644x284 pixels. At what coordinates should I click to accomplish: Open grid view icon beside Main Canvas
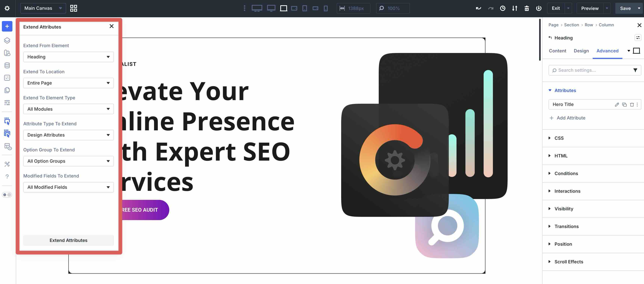tap(73, 8)
